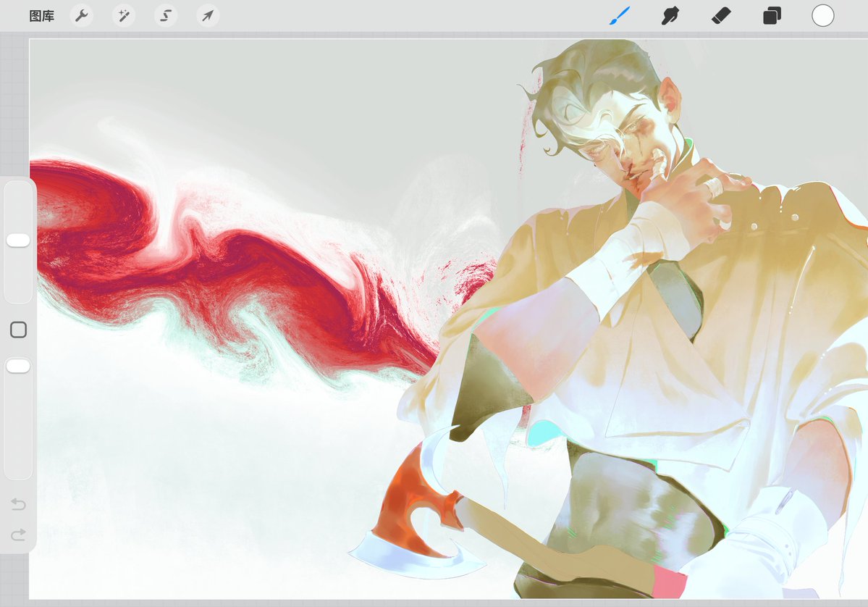Screen dimensions: 868x607
Task: Click the brush size slider handle
Action: [x=17, y=240]
